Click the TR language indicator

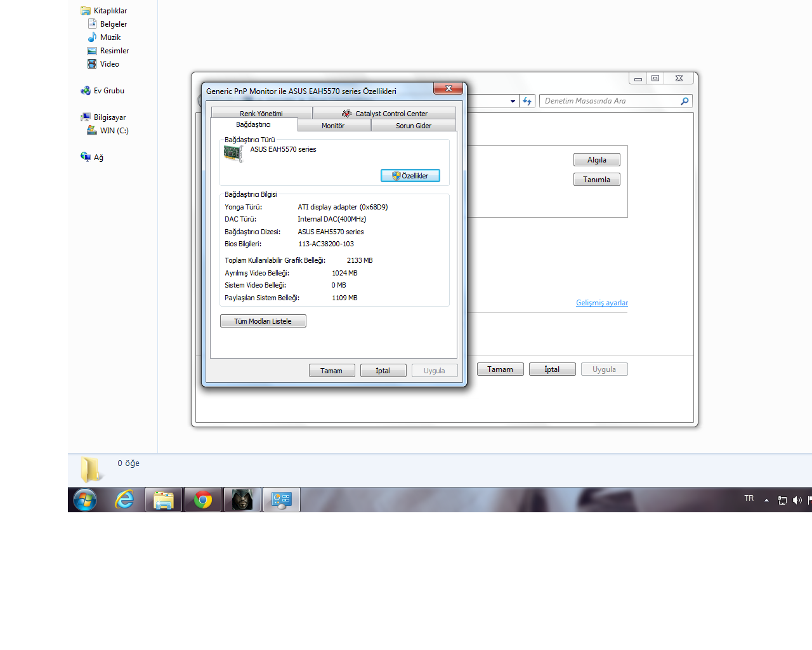point(749,498)
